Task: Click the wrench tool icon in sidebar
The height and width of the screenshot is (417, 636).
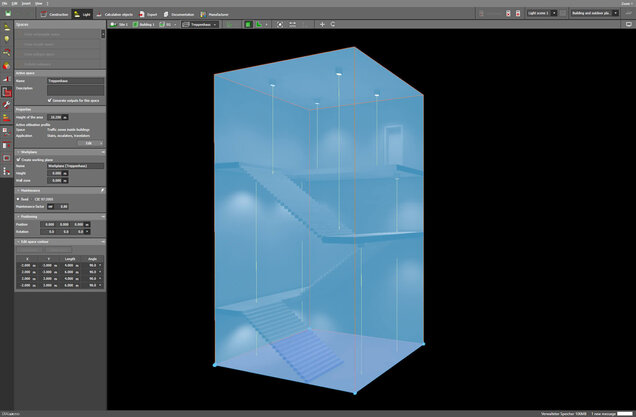Action: click(x=6, y=105)
